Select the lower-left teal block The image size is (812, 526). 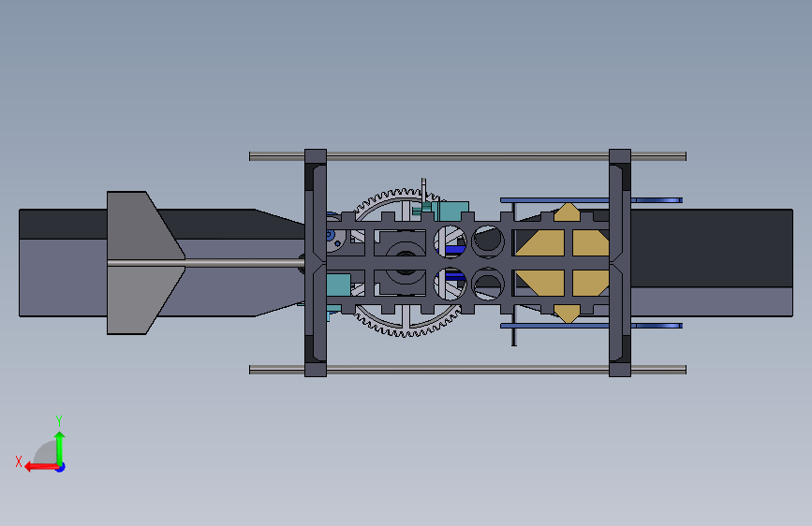[x=339, y=285]
